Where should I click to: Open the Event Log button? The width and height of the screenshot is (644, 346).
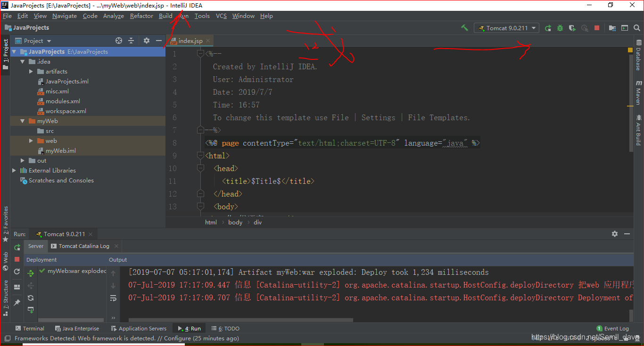pos(613,329)
